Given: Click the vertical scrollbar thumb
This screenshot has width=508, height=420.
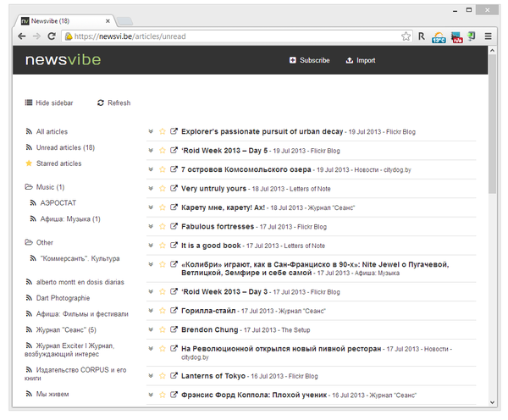Looking at the screenshot, I should click(x=493, y=124).
